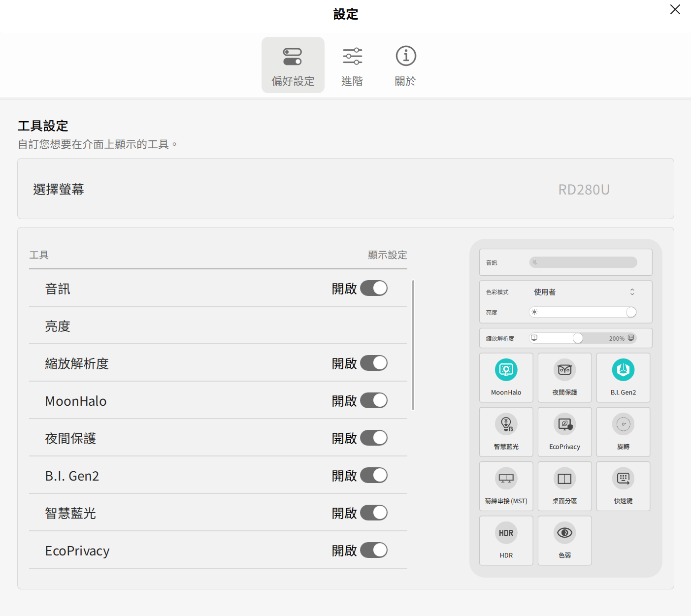Click the 桌面分區 desktop partition icon

[565, 478]
